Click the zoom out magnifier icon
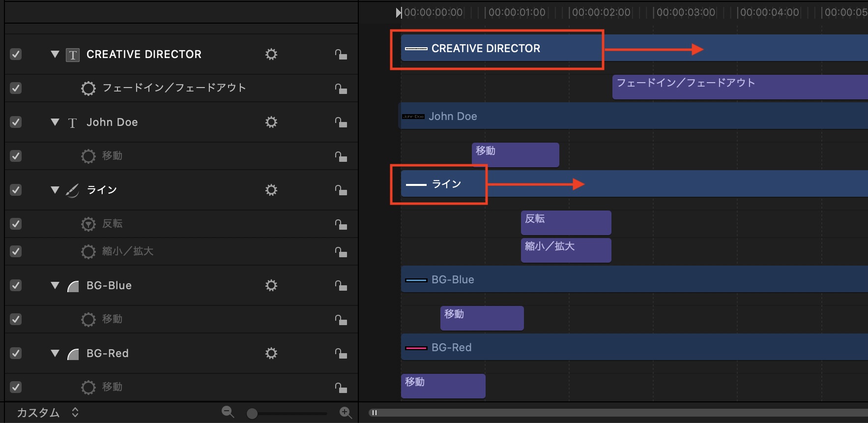Image resolution: width=868 pixels, height=423 pixels. (x=228, y=412)
